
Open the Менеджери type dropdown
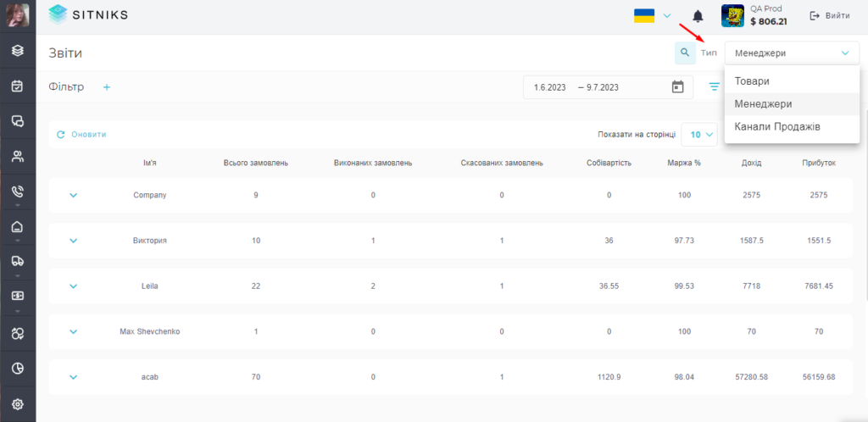(792, 53)
